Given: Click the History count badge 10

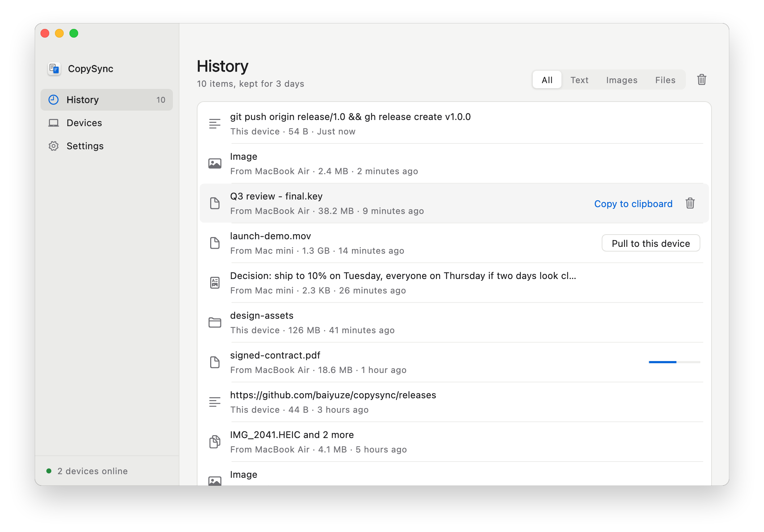Looking at the screenshot, I should pos(161,100).
